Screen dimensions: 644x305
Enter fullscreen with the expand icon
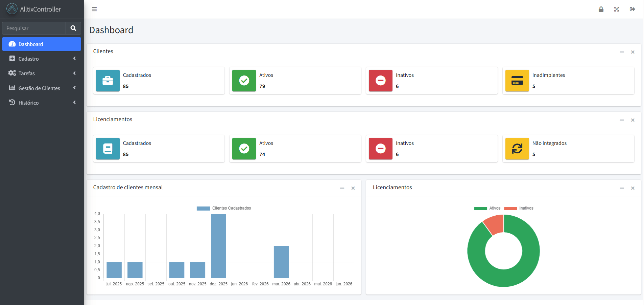point(617,9)
